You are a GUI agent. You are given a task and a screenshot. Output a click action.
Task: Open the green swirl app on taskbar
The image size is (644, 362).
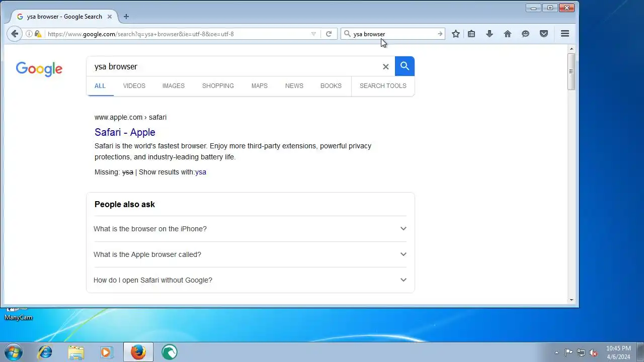tap(170, 352)
